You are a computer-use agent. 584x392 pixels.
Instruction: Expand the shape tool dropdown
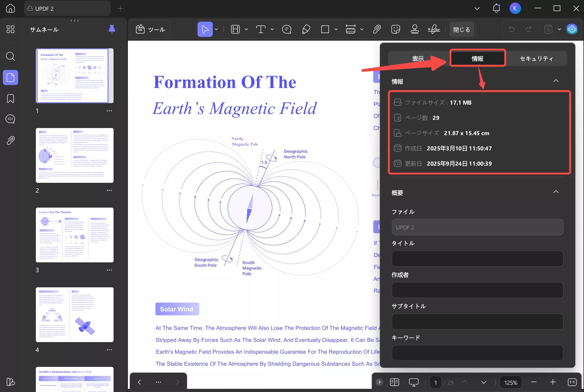click(336, 30)
